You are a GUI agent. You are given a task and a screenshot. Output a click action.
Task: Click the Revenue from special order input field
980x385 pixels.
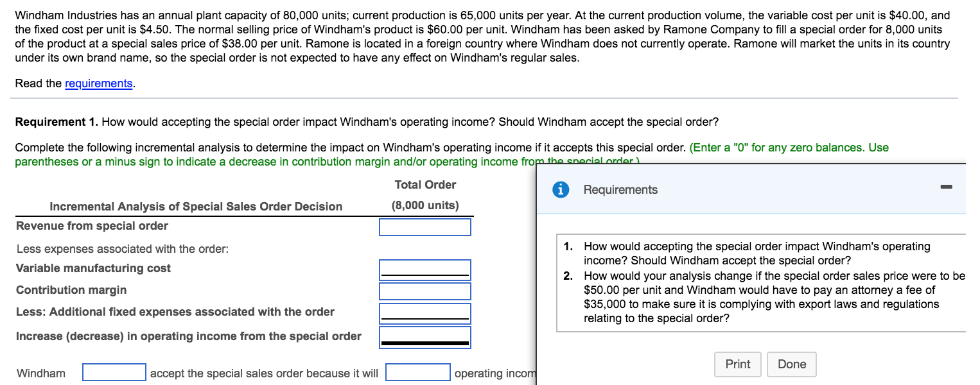click(x=424, y=227)
